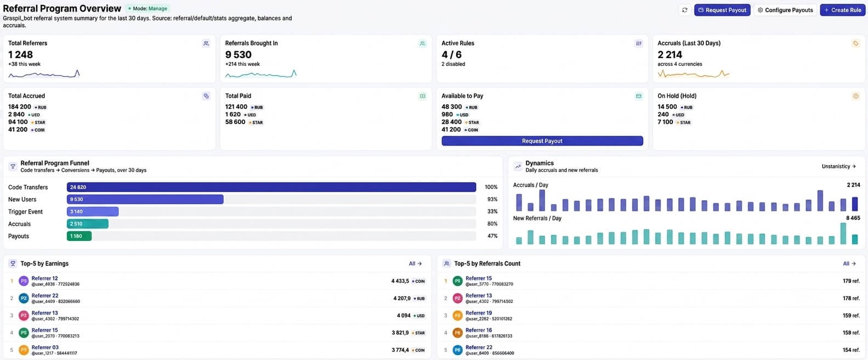Screen dimensions: 868x360
Task: Open Configure Payouts settings
Action: [785, 10]
